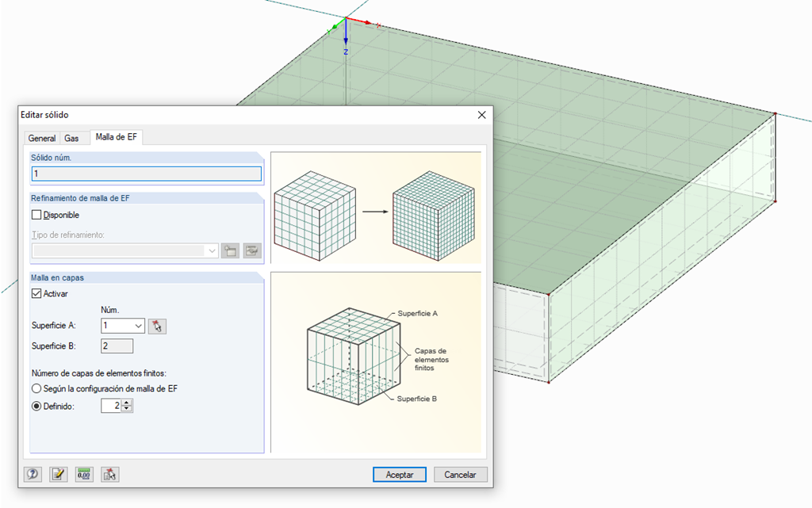
Task: Open the comment editor pencil icon
Action: tap(59, 474)
